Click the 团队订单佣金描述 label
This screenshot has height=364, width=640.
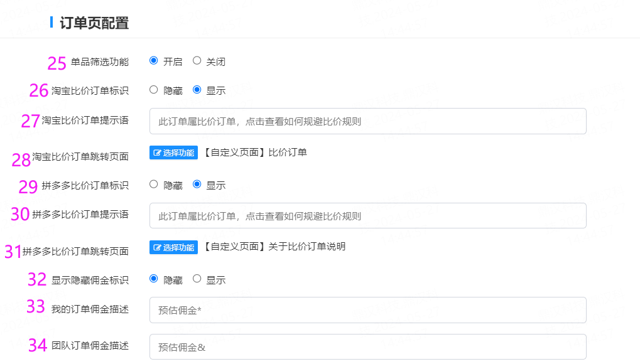[90, 346]
